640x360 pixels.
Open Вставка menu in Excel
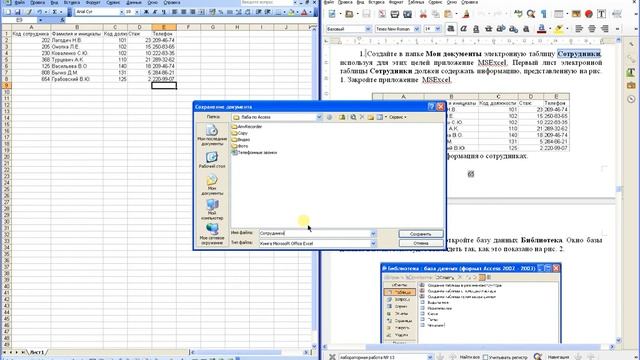tap(71, 2)
